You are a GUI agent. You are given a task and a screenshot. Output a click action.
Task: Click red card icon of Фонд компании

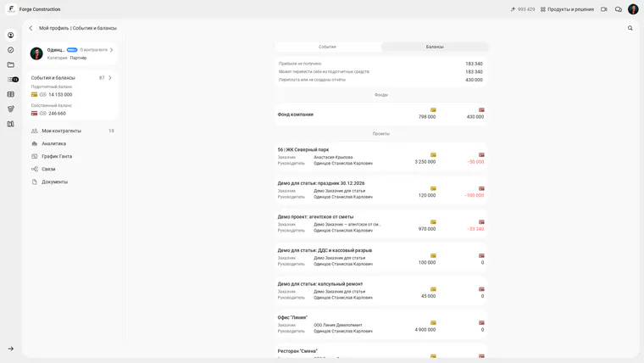(x=481, y=109)
